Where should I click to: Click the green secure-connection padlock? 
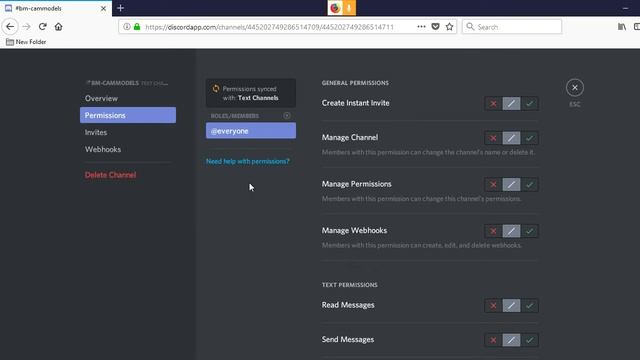[137, 27]
